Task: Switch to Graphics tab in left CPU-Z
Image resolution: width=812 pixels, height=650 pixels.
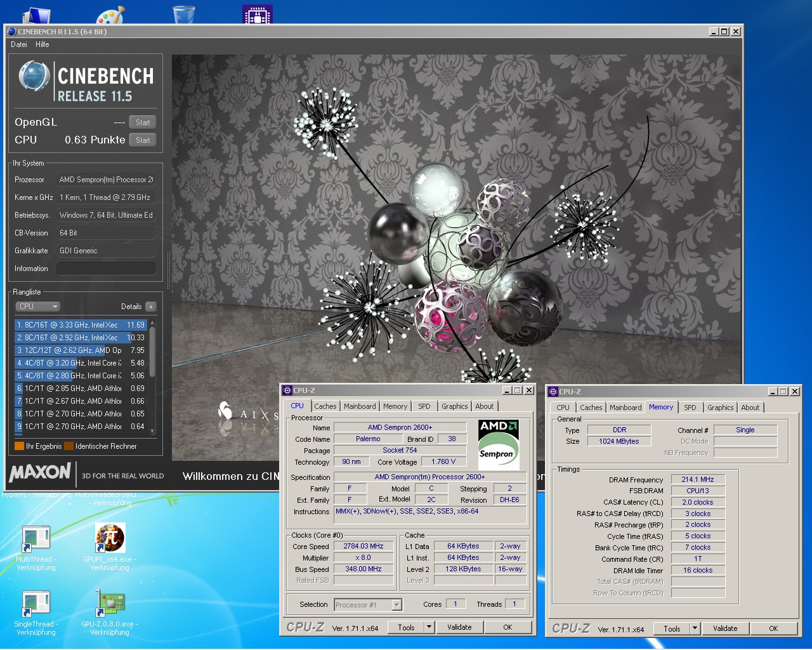Action: (455, 406)
